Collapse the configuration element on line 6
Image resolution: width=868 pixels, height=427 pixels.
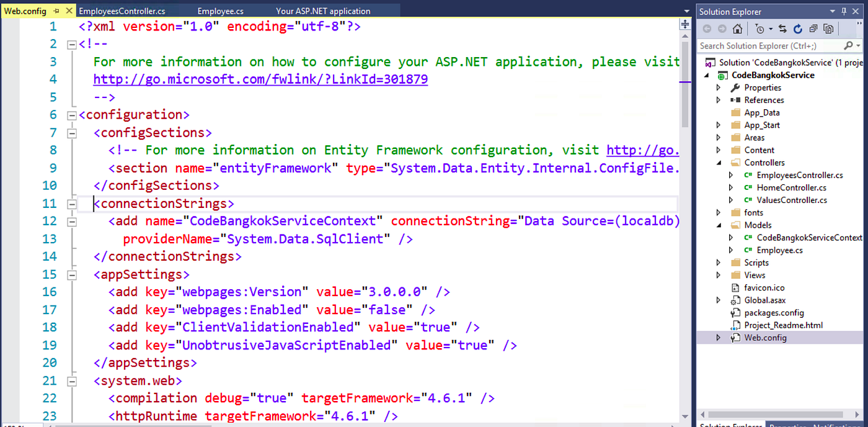pos(72,114)
